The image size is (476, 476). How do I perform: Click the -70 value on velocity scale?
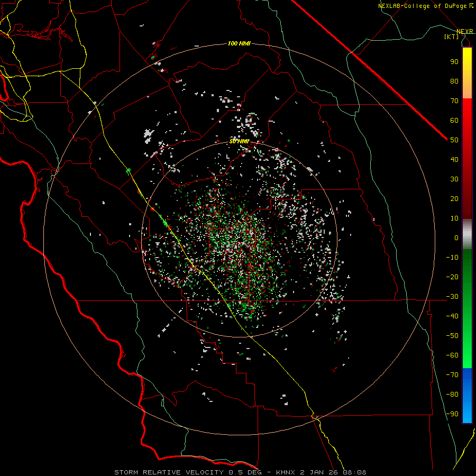[452, 375]
